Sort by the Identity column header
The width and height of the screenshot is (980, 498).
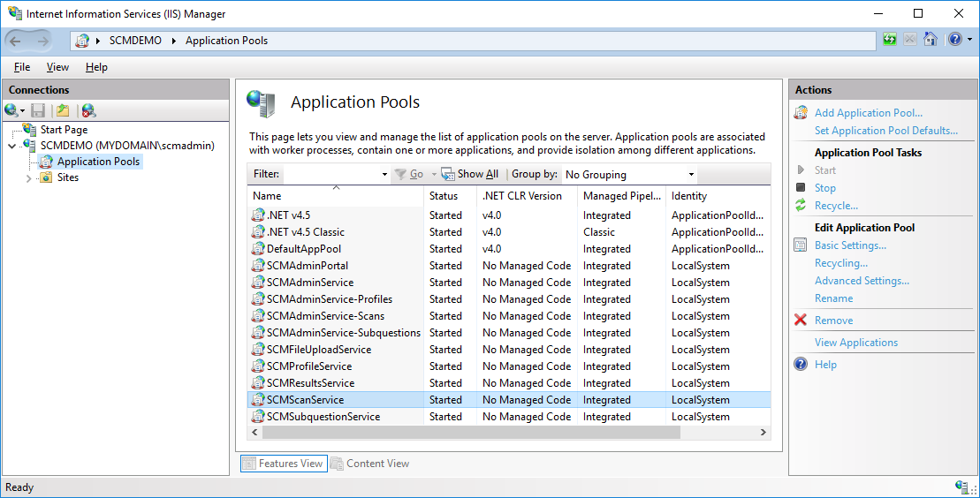tap(688, 196)
